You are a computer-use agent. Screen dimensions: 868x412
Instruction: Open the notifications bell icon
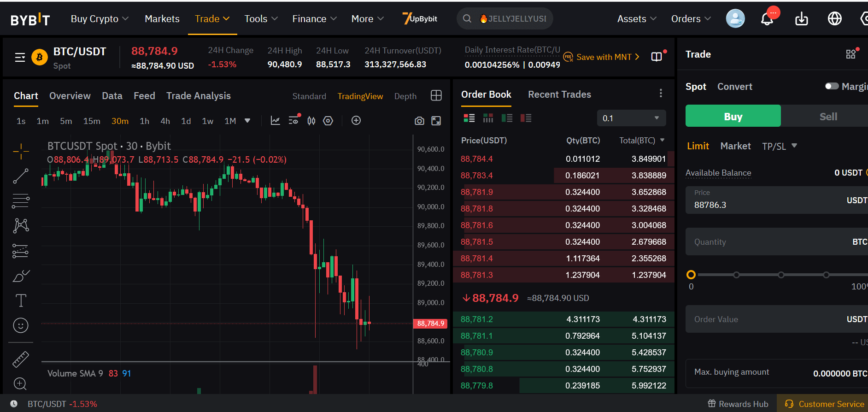(767, 19)
